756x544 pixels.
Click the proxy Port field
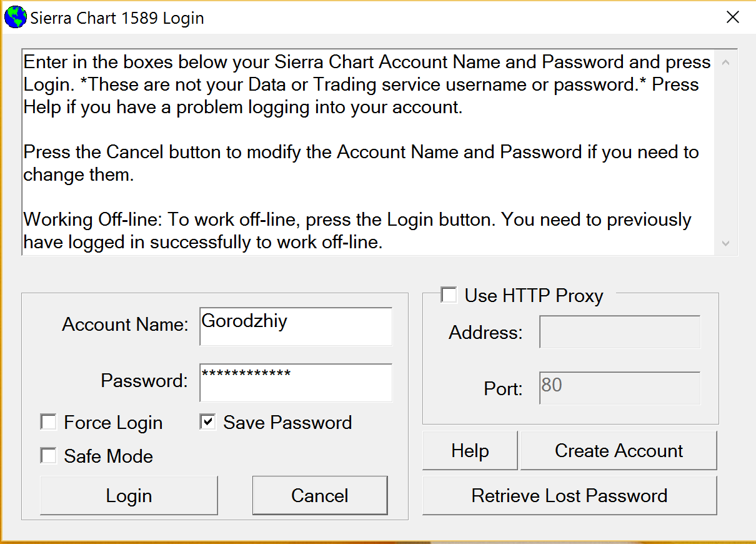[620, 388]
